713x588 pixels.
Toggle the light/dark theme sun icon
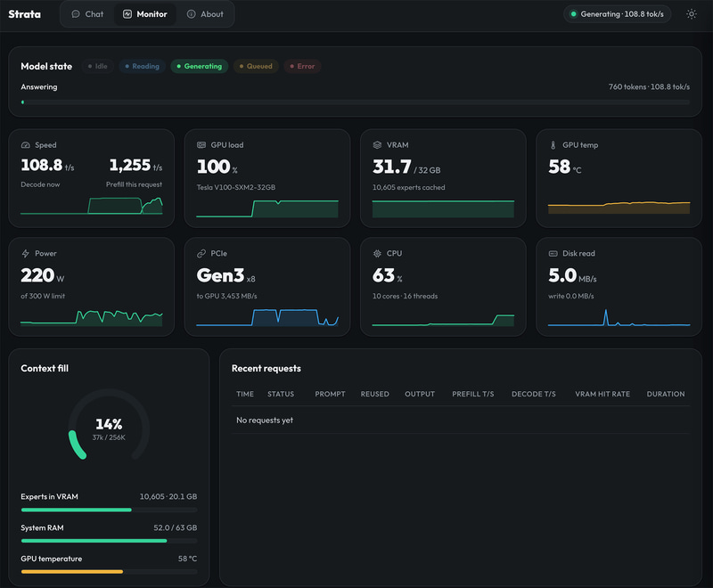[692, 14]
